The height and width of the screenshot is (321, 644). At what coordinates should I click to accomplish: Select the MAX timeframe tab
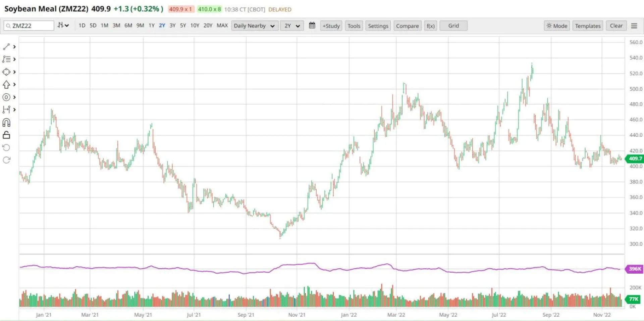[x=222, y=25]
